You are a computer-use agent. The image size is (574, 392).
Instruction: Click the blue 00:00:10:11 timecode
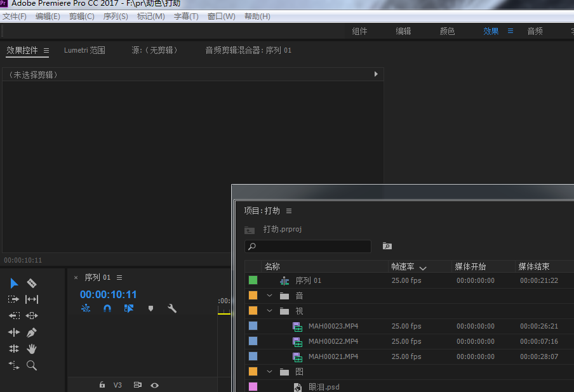(x=109, y=294)
